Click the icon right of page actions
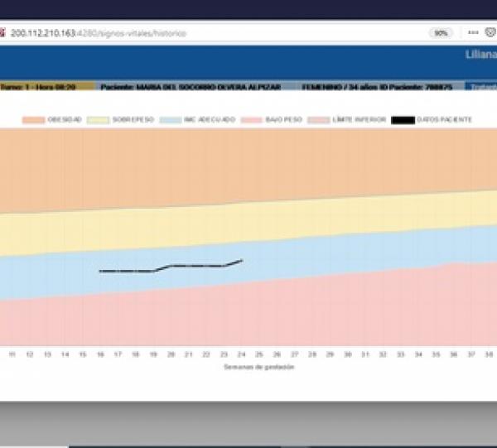Viewport: 497px width, 448px height. pyautogui.click(x=489, y=33)
